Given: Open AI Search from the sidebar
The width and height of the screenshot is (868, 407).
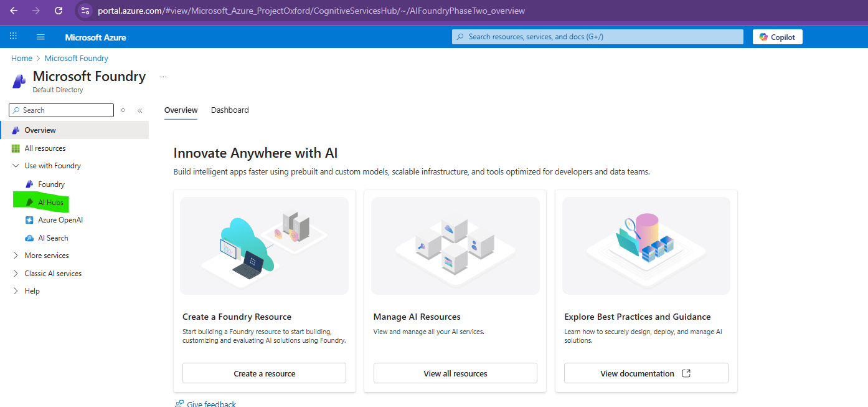Looking at the screenshot, I should pyautogui.click(x=52, y=237).
